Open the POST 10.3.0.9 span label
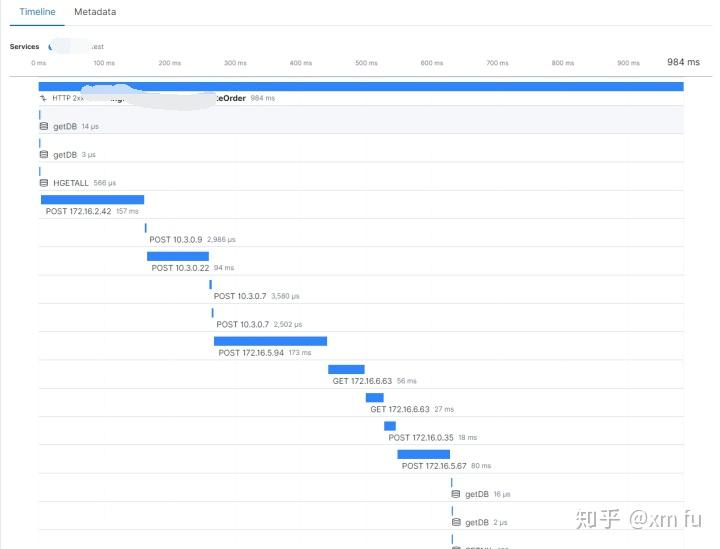This screenshot has height=549, width=720. 176,240
